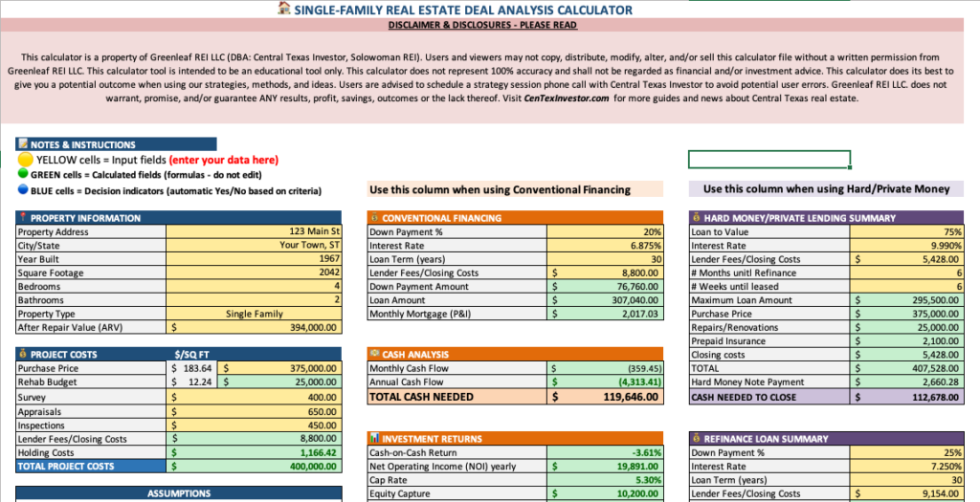Select the empty highlighted cell with green border
Screen dimensions: 980x502
[769, 160]
